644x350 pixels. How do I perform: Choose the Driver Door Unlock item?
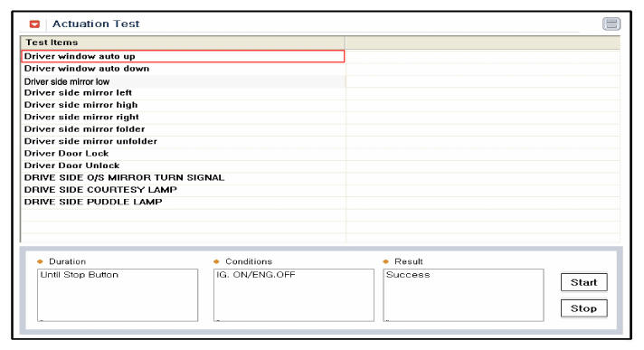pyautogui.click(x=183, y=166)
